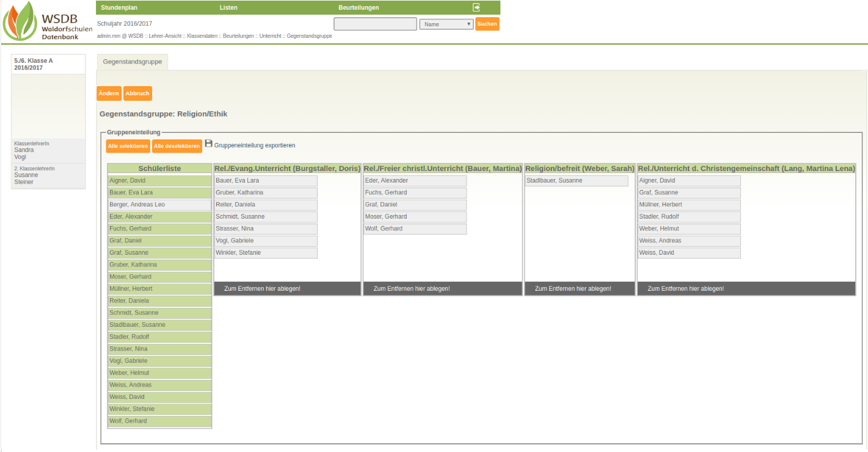Click Stadler, Rudolf in Christengemeinschaft group
Image resolution: width=868 pixels, height=452 pixels.
(x=689, y=217)
